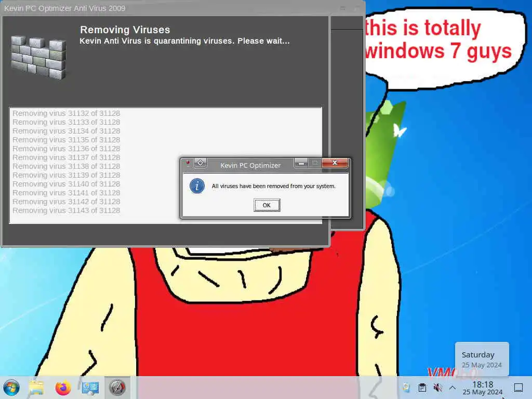The width and height of the screenshot is (532, 399).
Task: Click the Kevin PC Optimizer Anti Virus 2009 title bar
Action: [x=182, y=8]
